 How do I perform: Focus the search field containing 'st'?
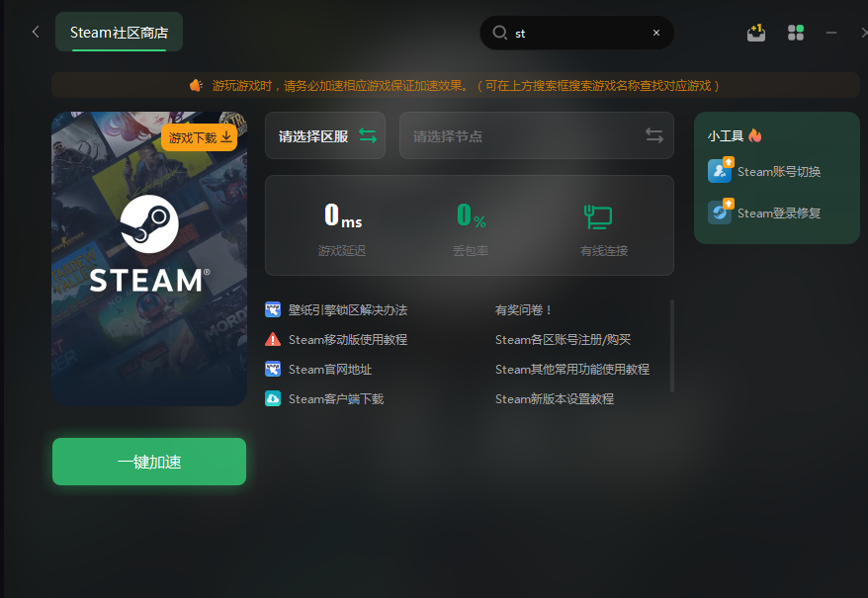coord(576,33)
